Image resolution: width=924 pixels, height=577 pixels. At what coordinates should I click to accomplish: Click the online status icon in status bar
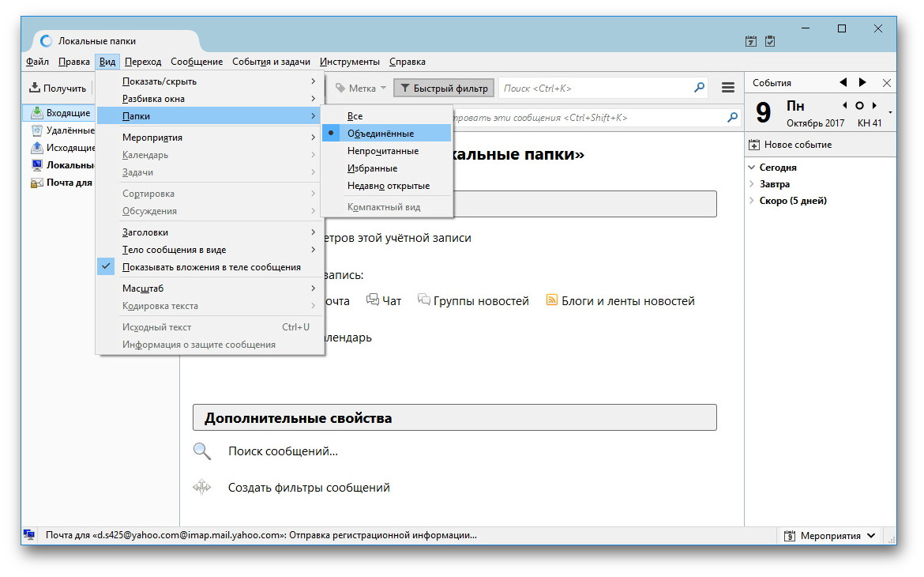click(x=29, y=535)
